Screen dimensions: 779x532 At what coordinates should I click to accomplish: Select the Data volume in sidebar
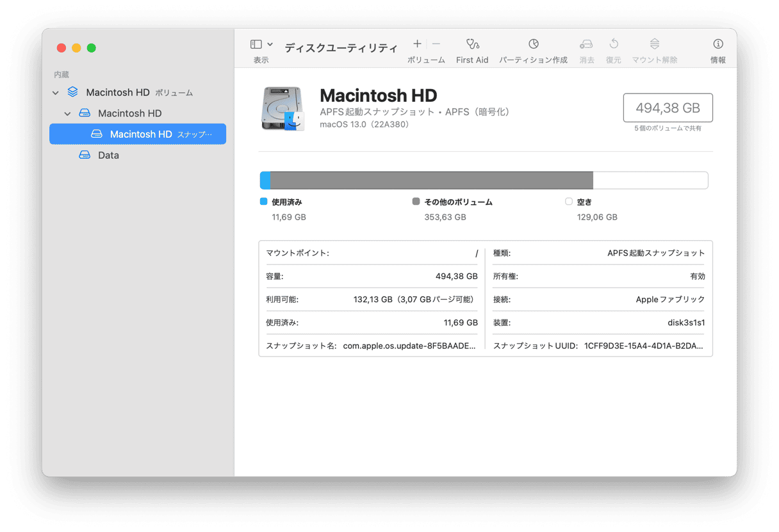(x=108, y=155)
